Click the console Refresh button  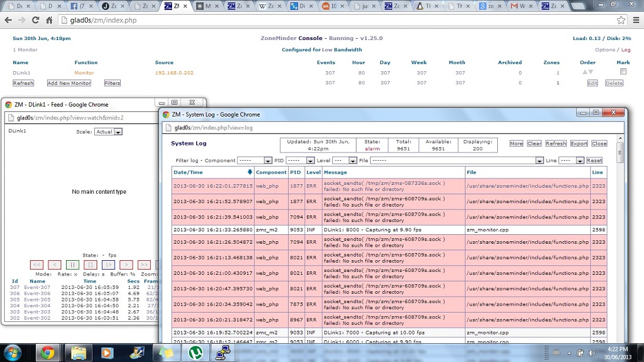(23, 83)
